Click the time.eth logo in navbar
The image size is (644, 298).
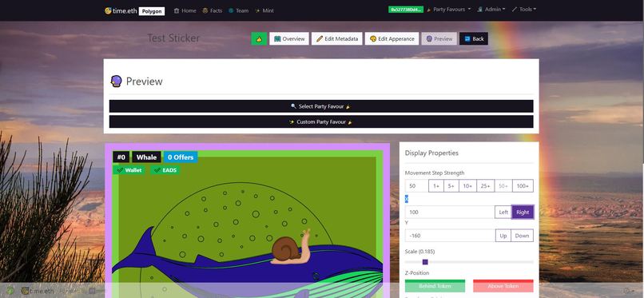click(121, 10)
